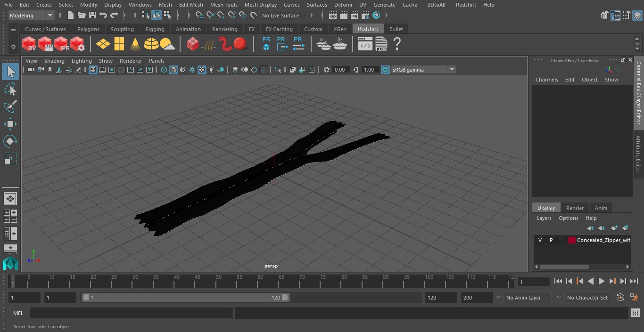The image size is (644, 332).
Task: Expand shelf options gear menu
Action: 13,47
